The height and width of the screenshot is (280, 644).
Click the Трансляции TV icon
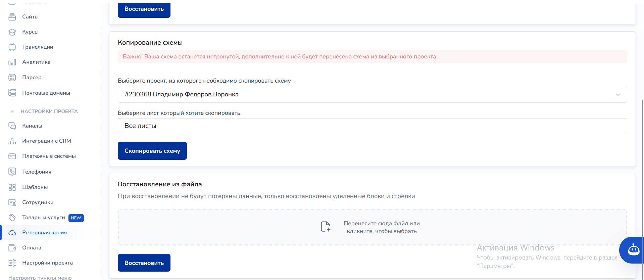coord(12,47)
